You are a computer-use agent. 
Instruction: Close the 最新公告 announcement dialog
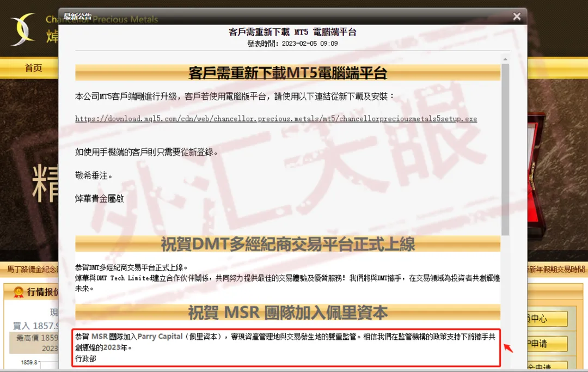point(517,16)
